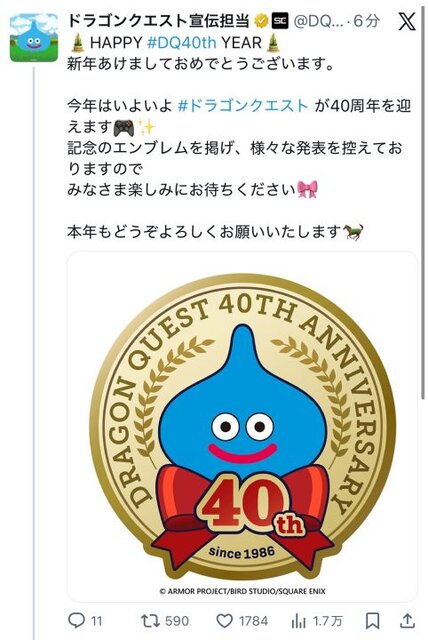Share the post via upload arrow icon

[407, 620]
